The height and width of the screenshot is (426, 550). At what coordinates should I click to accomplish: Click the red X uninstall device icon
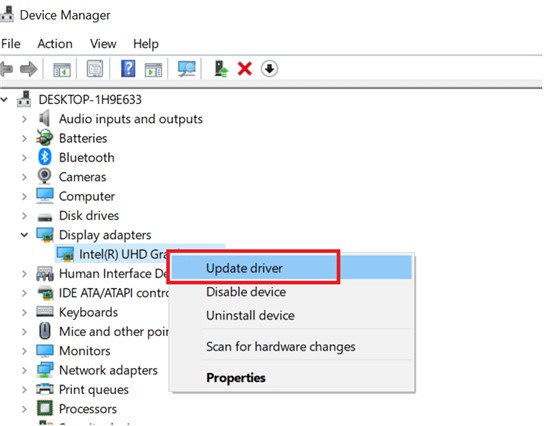pyautogui.click(x=244, y=69)
